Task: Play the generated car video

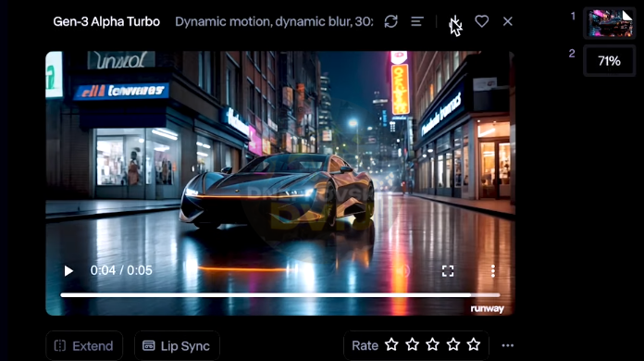Action: (x=68, y=270)
